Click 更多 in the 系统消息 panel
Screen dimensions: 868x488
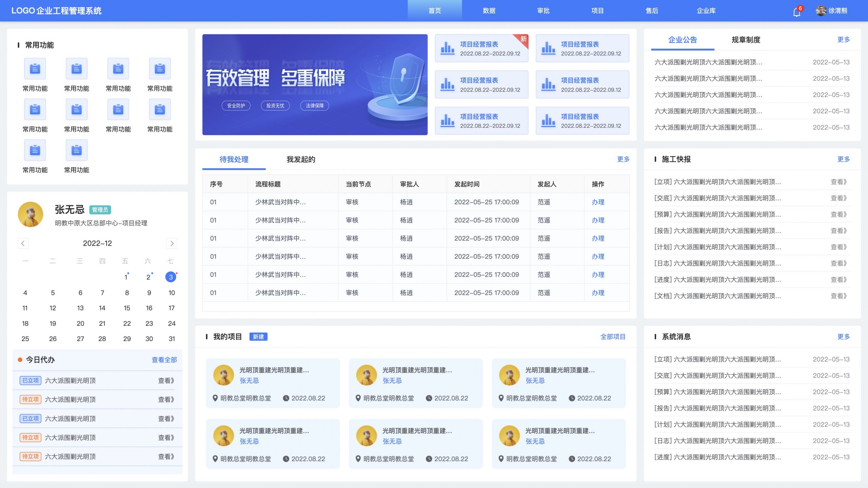click(x=843, y=337)
